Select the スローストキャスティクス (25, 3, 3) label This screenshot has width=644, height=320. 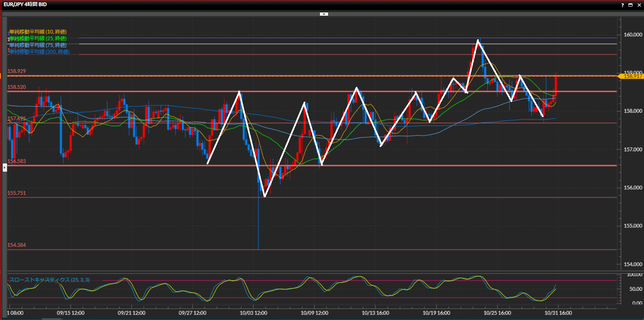click(x=49, y=280)
